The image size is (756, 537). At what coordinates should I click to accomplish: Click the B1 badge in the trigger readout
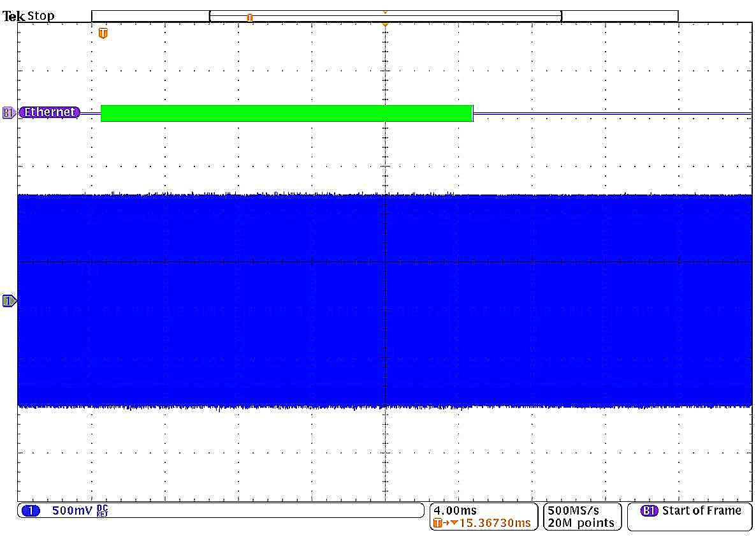649,510
